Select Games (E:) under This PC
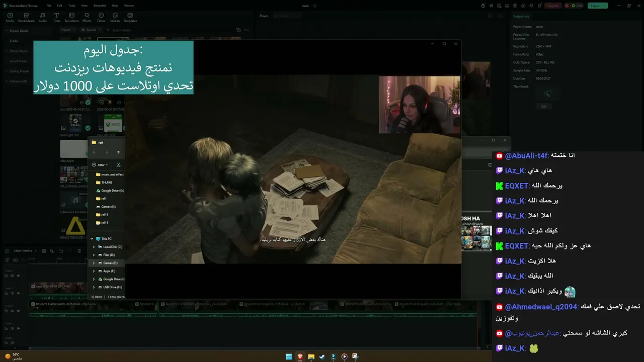Viewport: 644px width, 362px height. [x=107, y=263]
